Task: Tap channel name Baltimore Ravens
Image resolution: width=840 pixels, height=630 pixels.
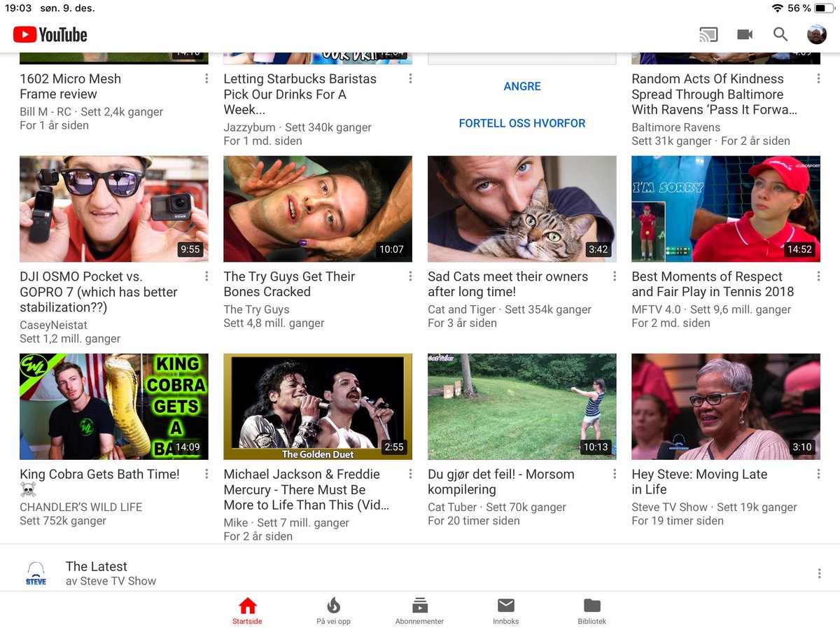Action: tap(675, 127)
